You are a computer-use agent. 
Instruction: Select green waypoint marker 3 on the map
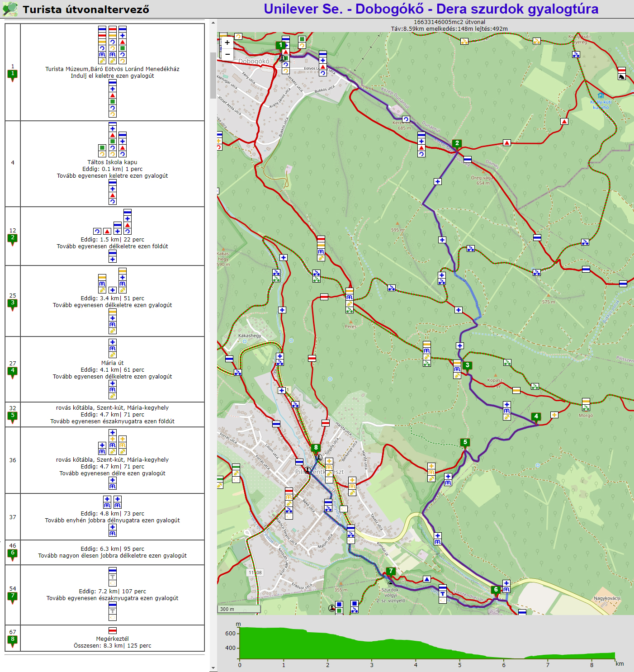pyautogui.click(x=467, y=365)
